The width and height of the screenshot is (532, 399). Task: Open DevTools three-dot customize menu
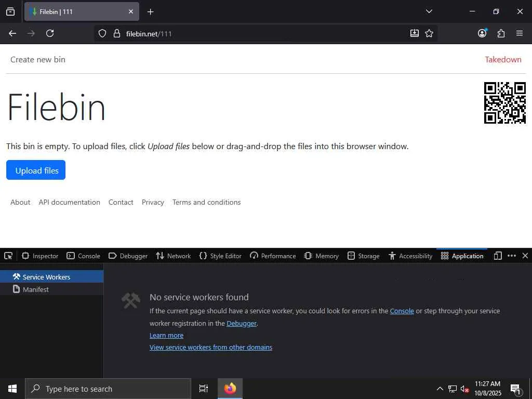coord(512,256)
